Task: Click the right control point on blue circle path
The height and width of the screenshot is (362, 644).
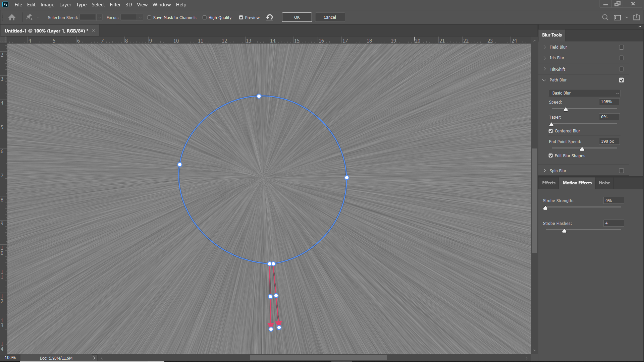Action: coord(347,178)
